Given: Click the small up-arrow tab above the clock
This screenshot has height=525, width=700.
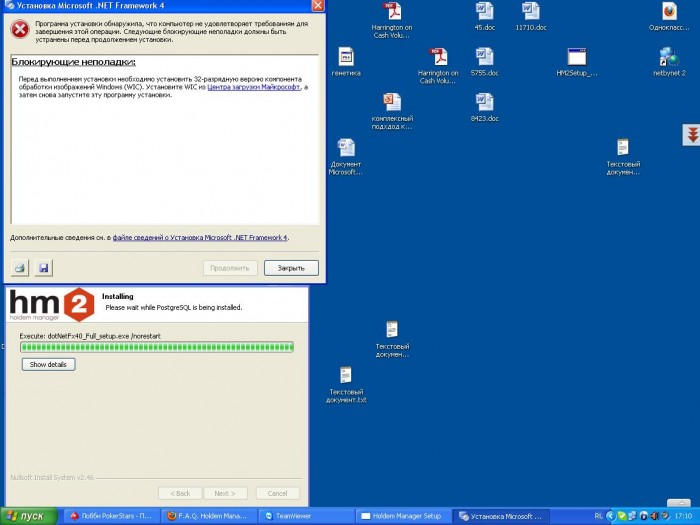Looking at the screenshot, I should coord(679,503).
